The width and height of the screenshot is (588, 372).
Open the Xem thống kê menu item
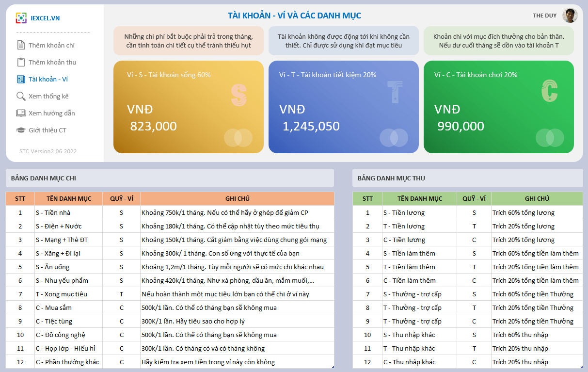48,96
